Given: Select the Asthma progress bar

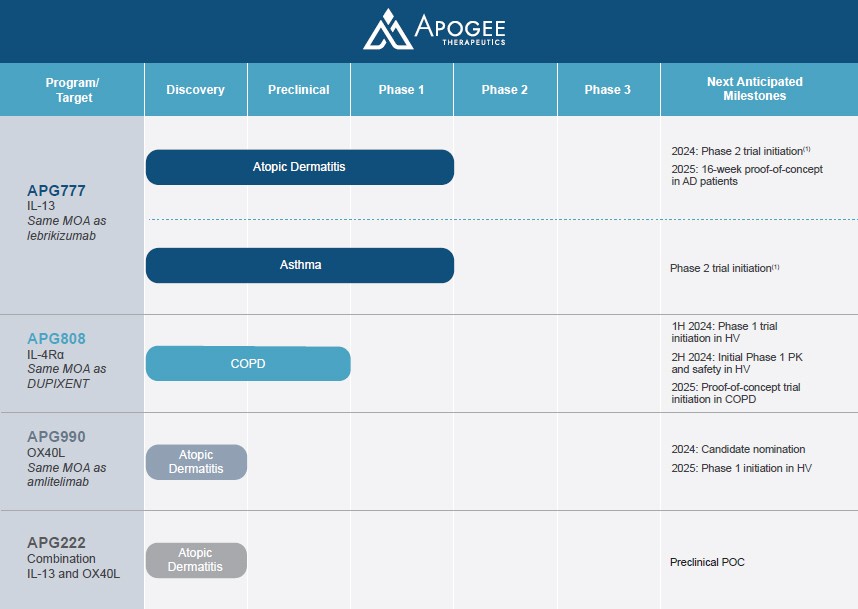Looking at the screenshot, I should pos(299,265).
